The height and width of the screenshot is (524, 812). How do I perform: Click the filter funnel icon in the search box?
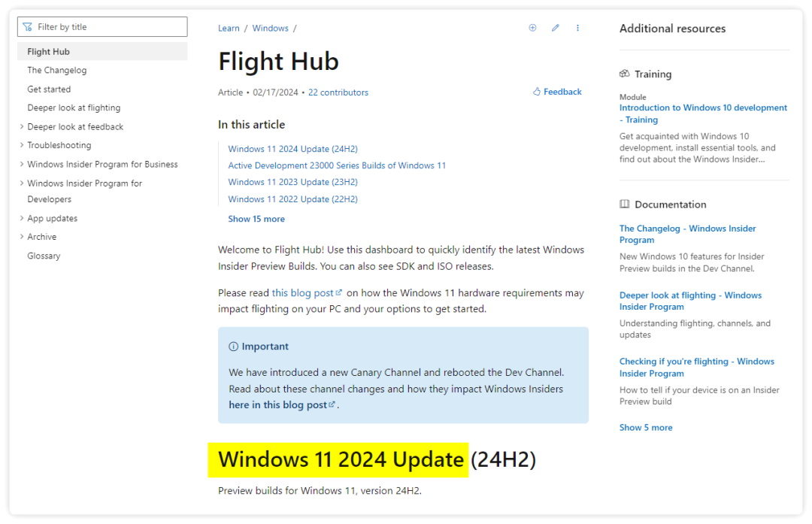[28, 27]
